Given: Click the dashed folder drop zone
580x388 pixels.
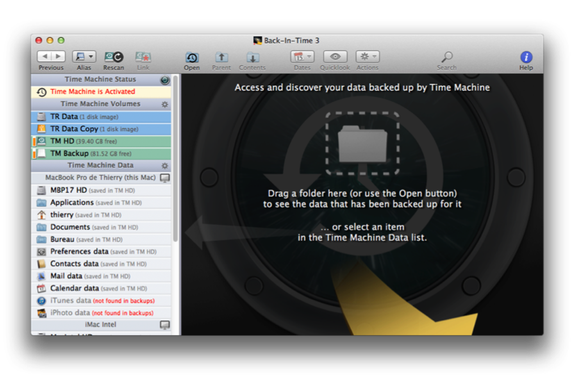Looking at the screenshot, I should (362, 143).
